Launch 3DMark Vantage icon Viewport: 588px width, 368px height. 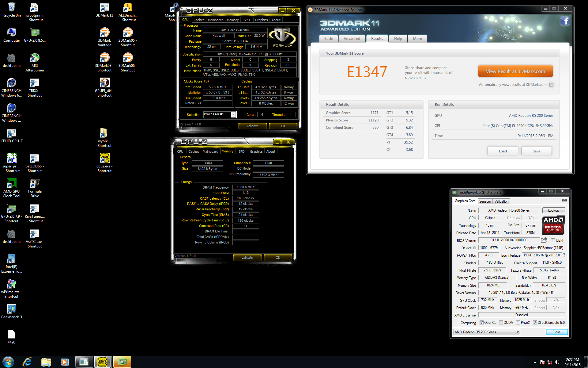[104, 37]
